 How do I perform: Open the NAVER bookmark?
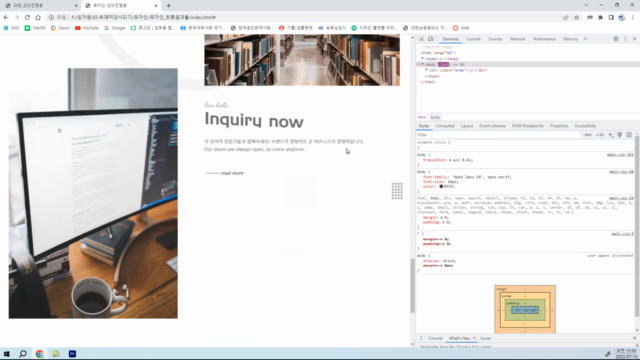click(x=35, y=28)
